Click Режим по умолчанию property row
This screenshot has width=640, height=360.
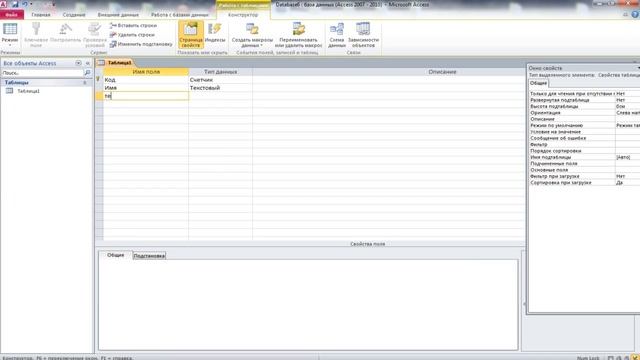pyautogui.click(x=584, y=126)
